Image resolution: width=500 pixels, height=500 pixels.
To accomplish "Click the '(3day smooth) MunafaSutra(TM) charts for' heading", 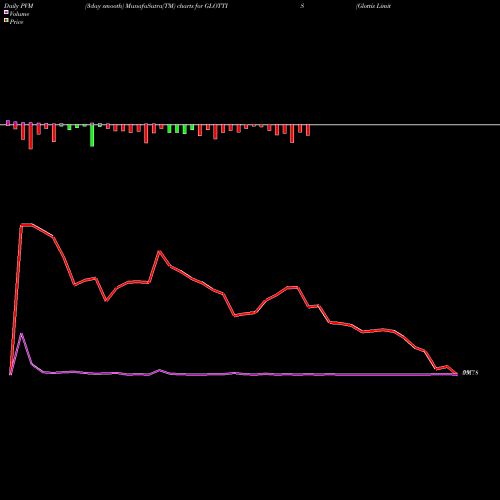I will click(x=144, y=6).
